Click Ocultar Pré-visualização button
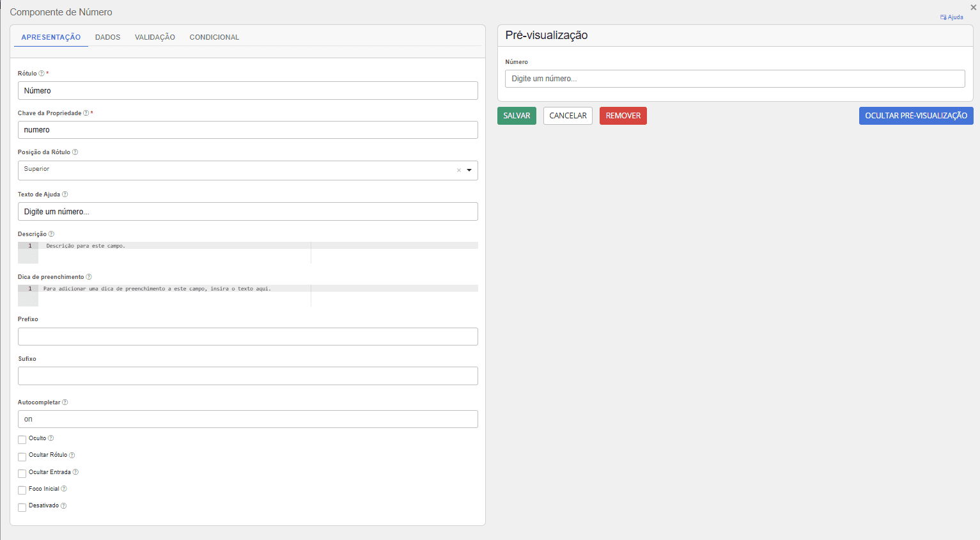 916,116
